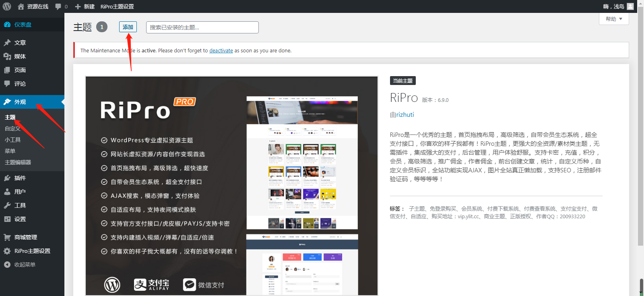Click the 当前主题 badge

(402, 81)
